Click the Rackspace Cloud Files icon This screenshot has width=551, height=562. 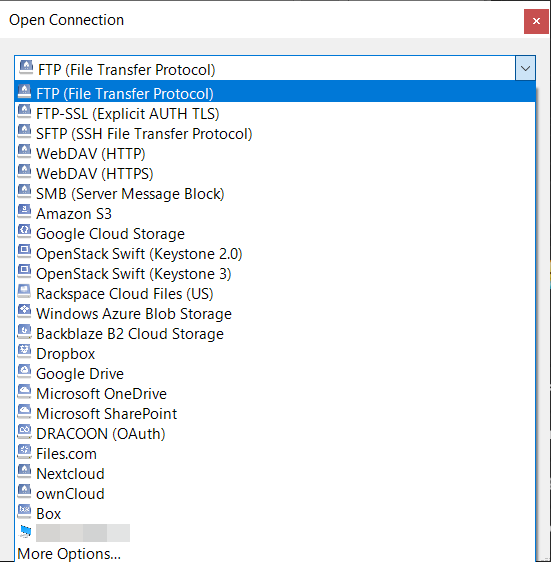tap(24, 291)
